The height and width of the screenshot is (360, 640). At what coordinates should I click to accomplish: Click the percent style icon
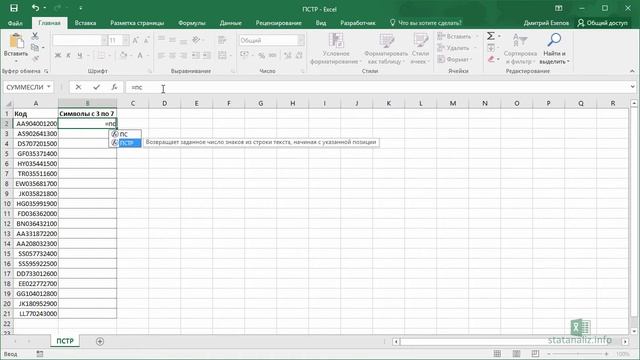point(261,55)
